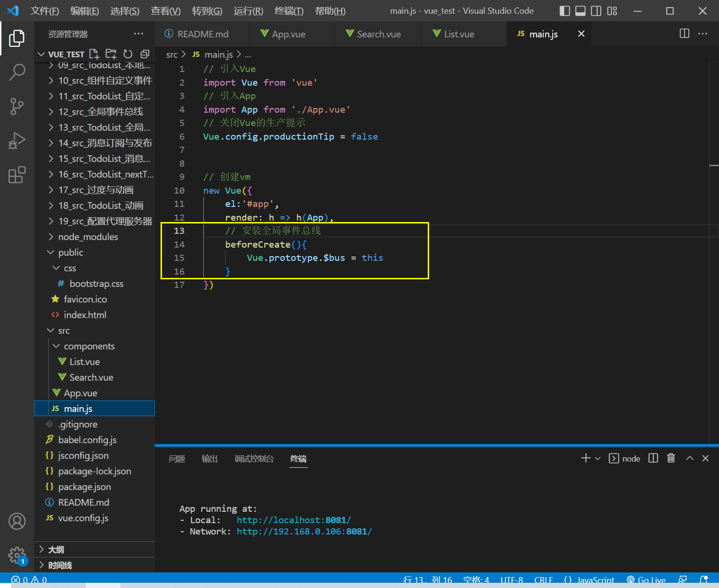Image resolution: width=719 pixels, height=588 pixels.
Task: Create a new folder in VUE_TEST
Action: [111, 54]
